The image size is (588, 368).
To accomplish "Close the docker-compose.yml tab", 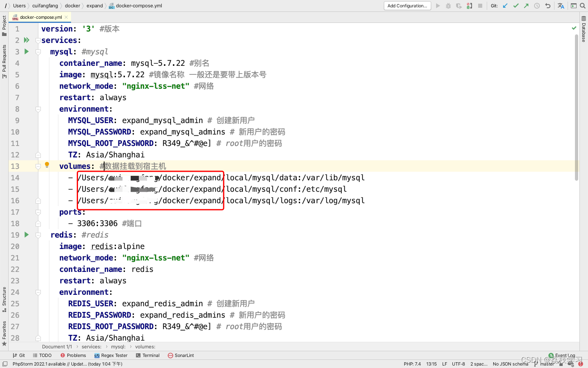I will point(66,17).
